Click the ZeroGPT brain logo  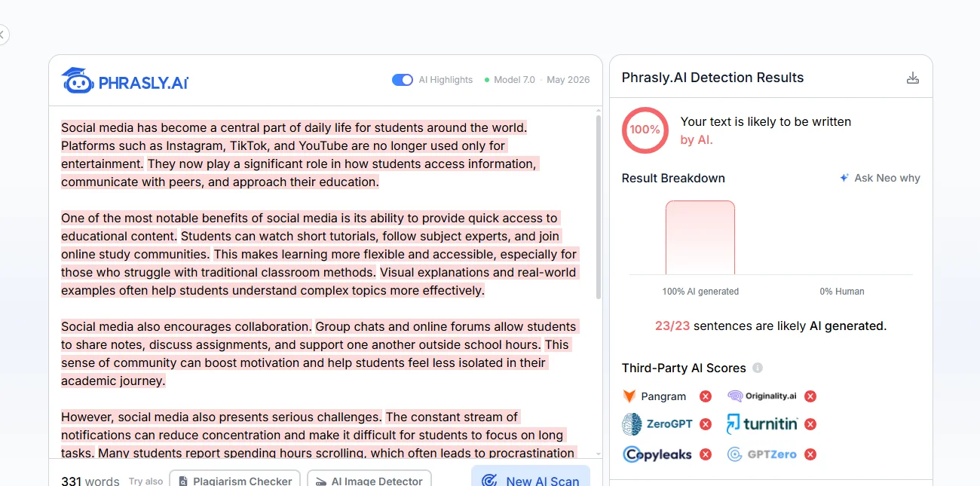pyautogui.click(x=632, y=424)
